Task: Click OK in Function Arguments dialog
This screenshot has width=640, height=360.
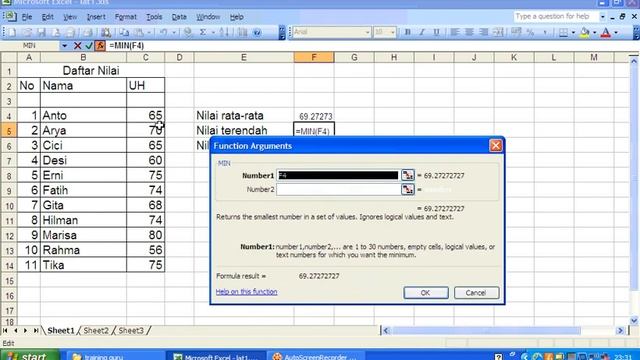Action: point(426,293)
